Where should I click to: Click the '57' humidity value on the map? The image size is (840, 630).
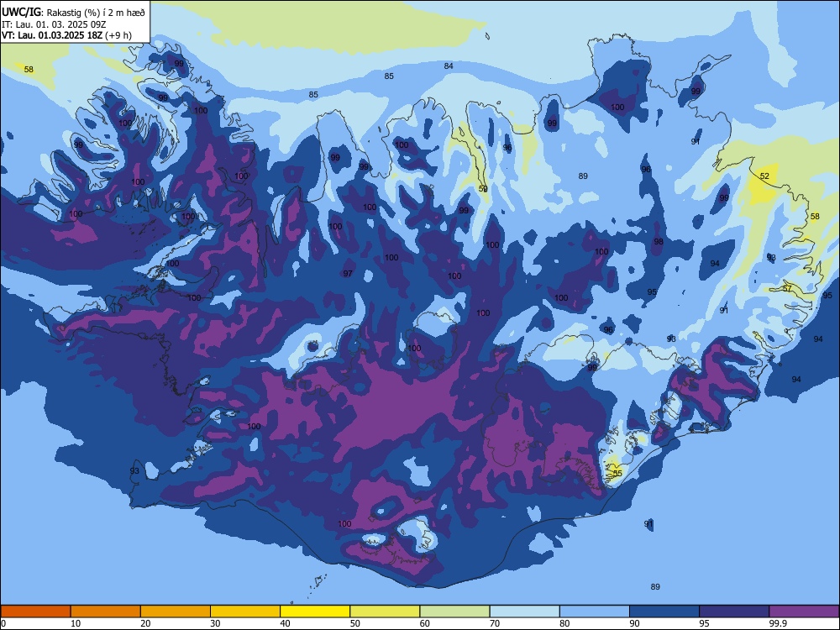(x=787, y=289)
